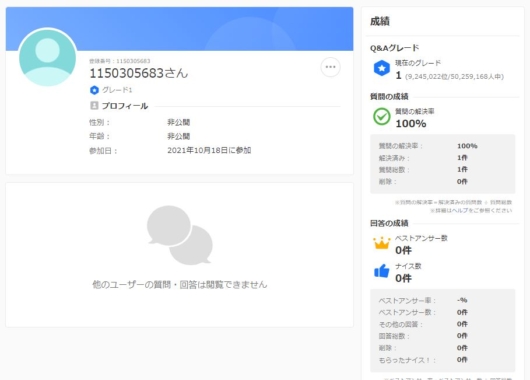Click the ベストアンサー数 0件 large value
Viewport: 530px width, 380px height.
(x=403, y=250)
